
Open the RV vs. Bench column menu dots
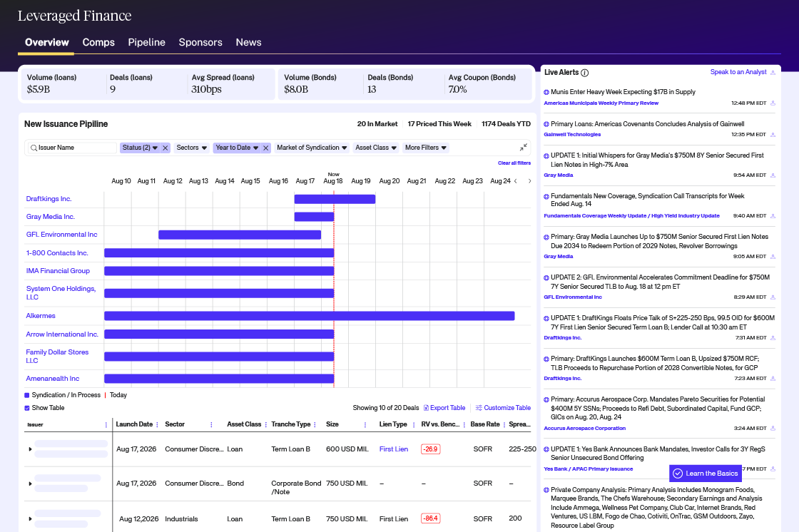(x=464, y=425)
